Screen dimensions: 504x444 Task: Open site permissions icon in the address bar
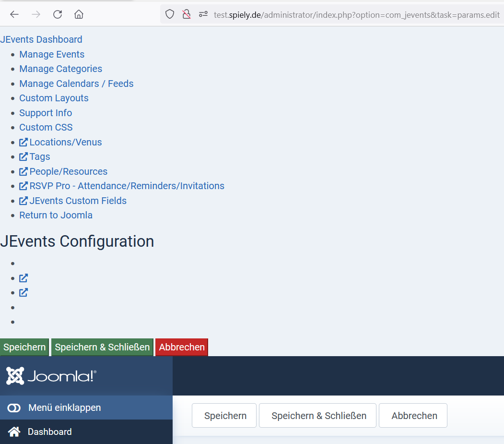pos(203,14)
